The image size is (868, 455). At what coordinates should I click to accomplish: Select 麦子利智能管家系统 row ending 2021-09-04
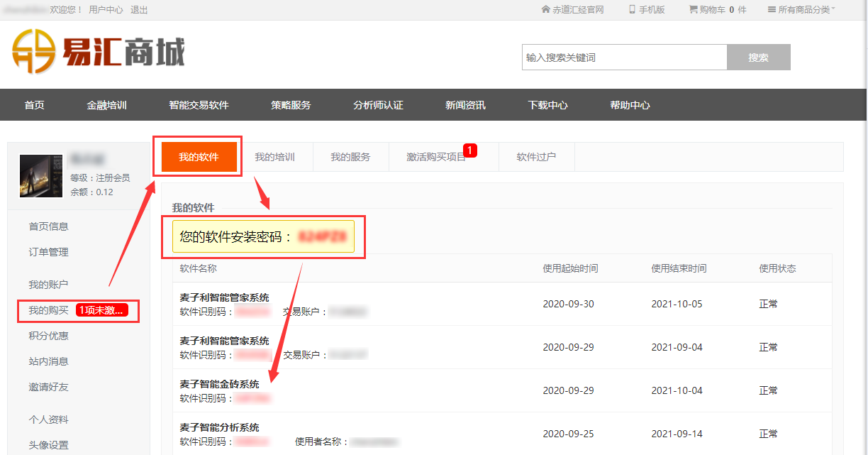click(x=502, y=347)
